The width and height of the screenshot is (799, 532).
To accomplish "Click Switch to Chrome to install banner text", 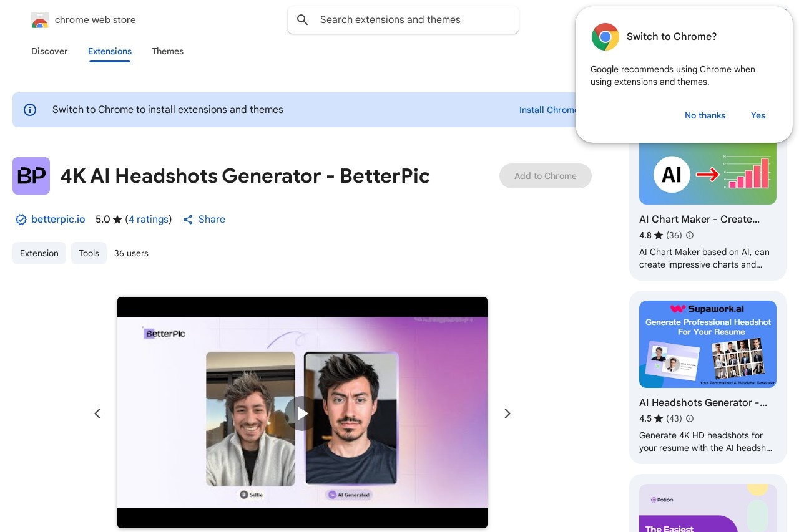I will 168,110.
